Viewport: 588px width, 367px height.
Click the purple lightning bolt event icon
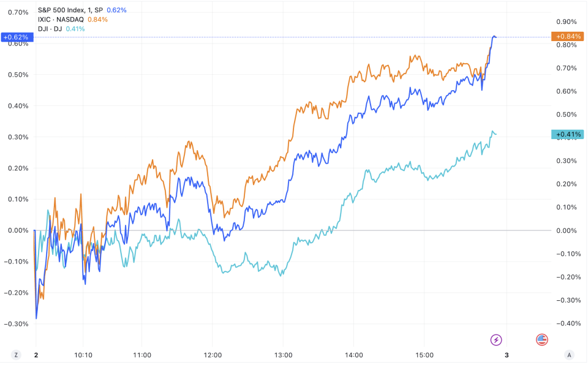[x=497, y=339]
